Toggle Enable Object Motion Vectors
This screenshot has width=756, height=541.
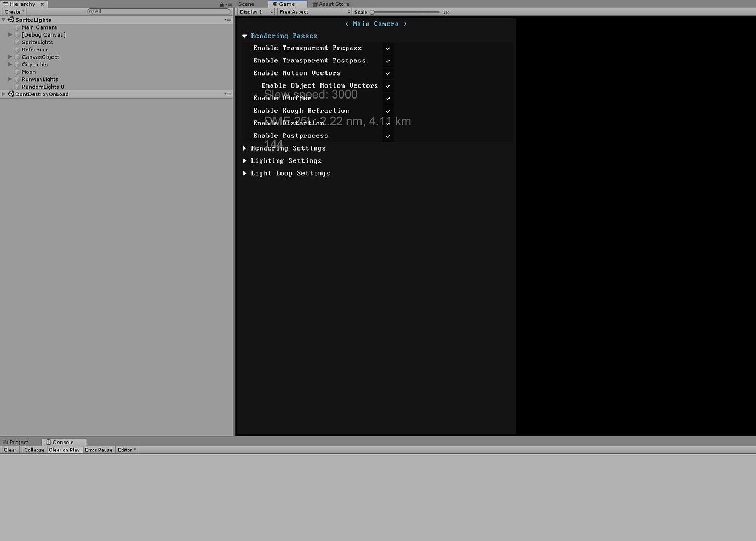pos(388,85)
